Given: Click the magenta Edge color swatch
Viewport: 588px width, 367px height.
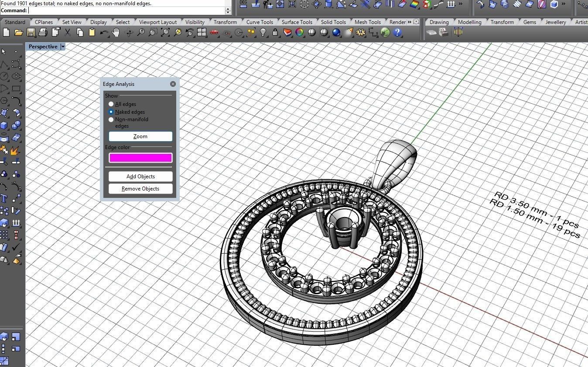Looking at the screenshot, I should pyautogui.click(x=140, y=158).
